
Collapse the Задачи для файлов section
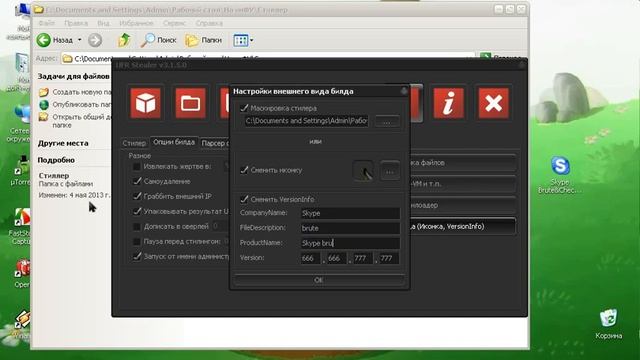pyautogui.click(x=73, y=76)
